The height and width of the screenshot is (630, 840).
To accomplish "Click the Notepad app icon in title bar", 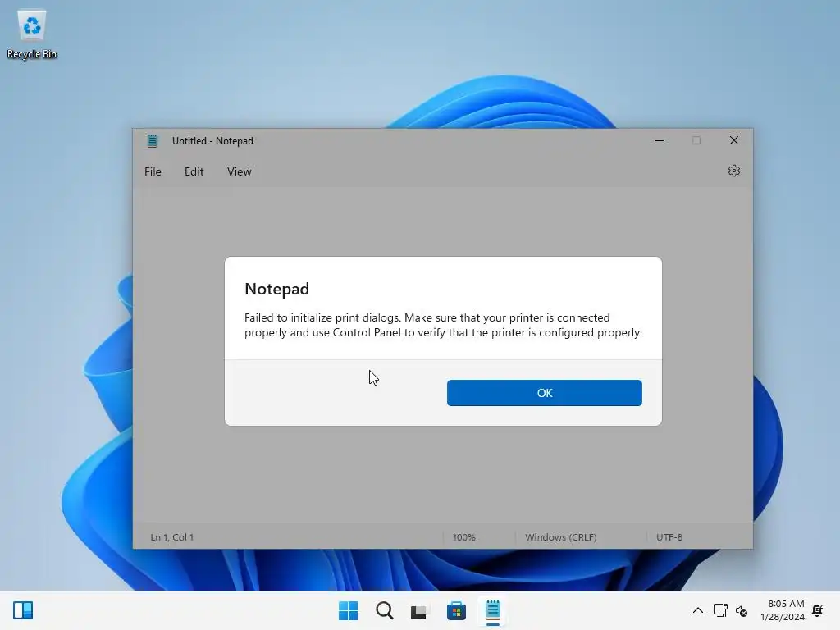I will click(x=153, y=141).
